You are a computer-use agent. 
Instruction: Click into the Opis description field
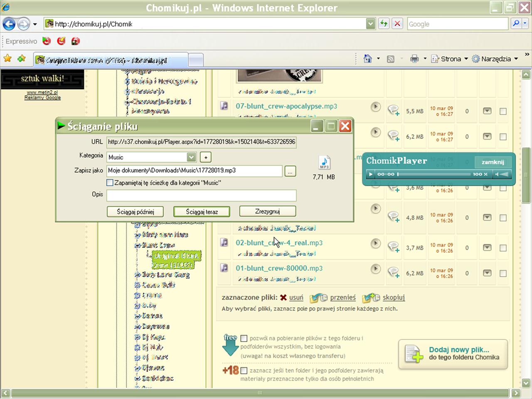(201, 195)
